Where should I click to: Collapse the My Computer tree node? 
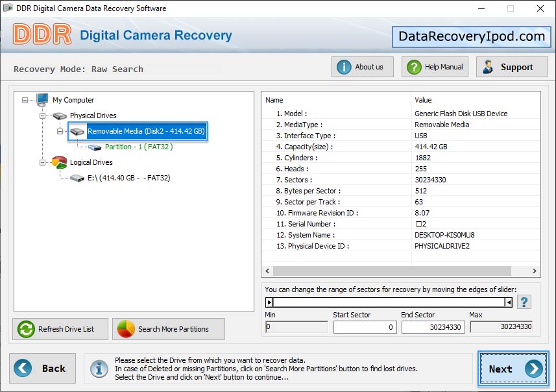[25, 101]
